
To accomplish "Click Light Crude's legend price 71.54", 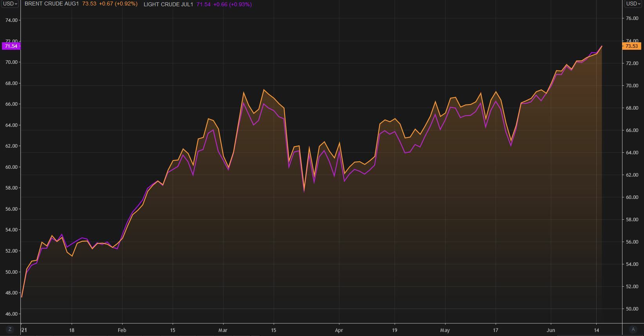I will click(x=204, y=4).
